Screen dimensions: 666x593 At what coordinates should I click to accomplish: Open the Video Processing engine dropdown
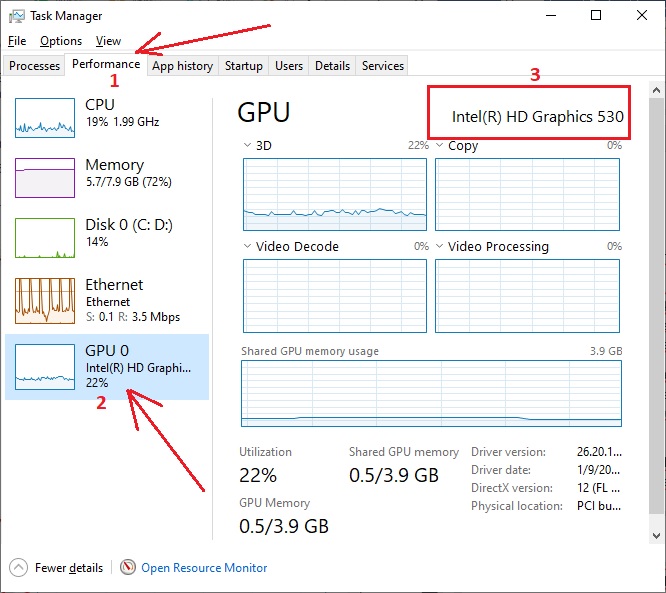coord(440,246)
